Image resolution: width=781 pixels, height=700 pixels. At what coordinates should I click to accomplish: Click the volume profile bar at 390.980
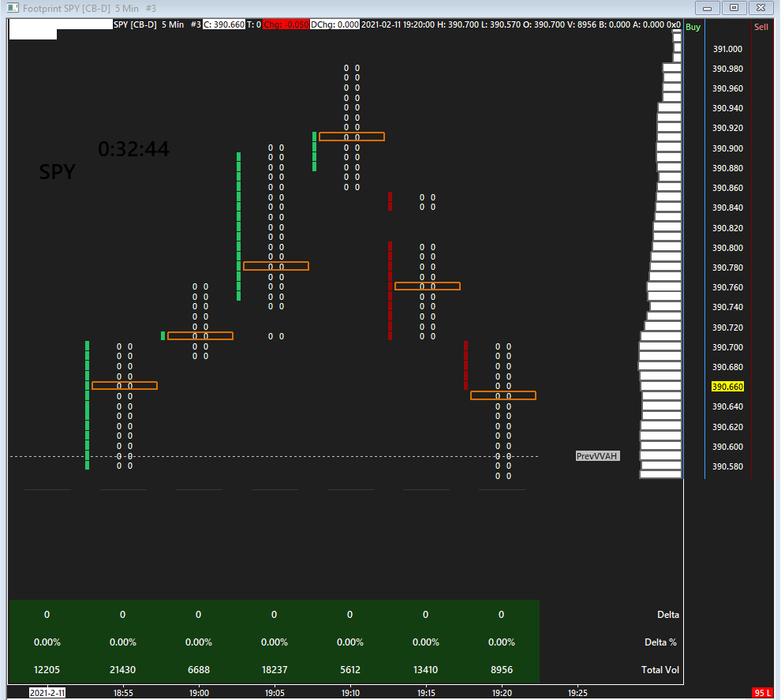click(x=671, y=68)
